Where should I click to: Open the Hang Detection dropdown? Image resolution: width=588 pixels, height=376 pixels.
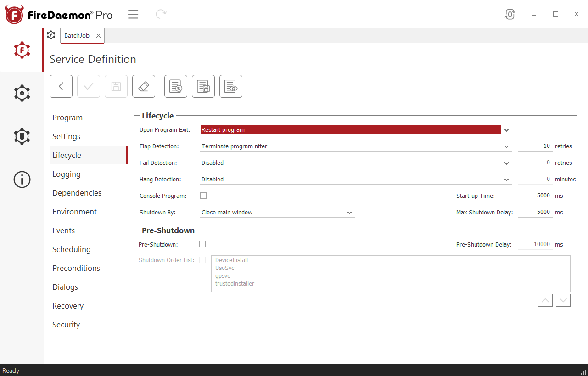click(x=356, y=180)
